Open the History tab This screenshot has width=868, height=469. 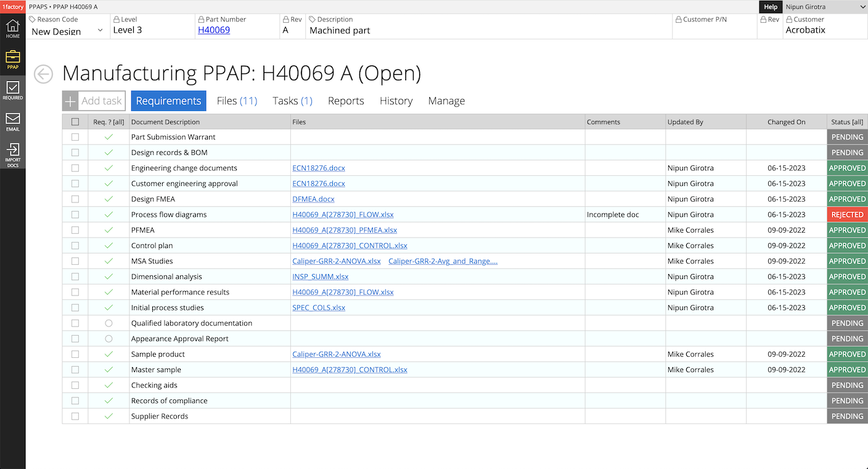click(396, 101)
